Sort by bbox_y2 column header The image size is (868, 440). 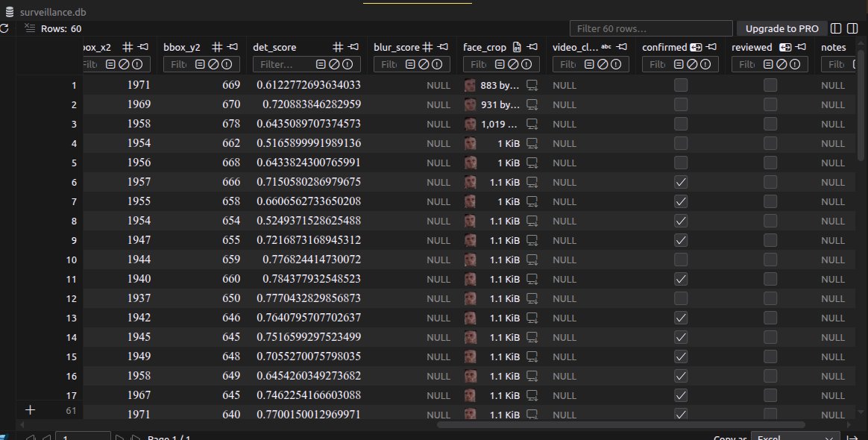pyautogui.click(x=181, y=48)
